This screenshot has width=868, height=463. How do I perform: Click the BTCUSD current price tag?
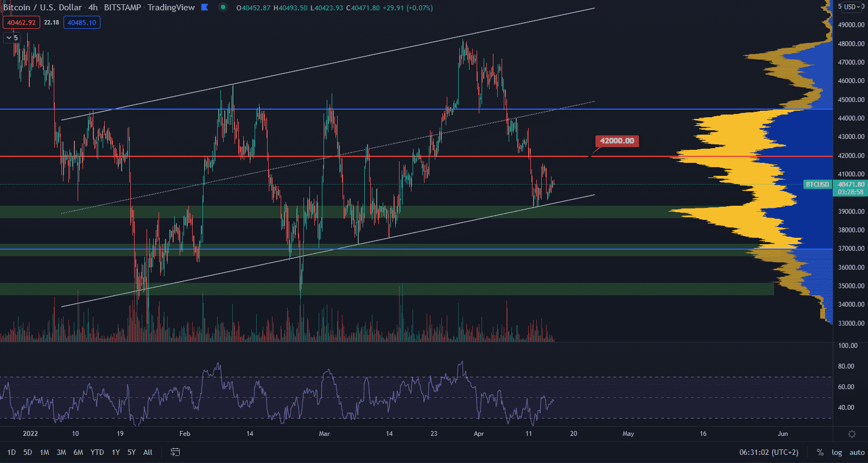[818, 185]
